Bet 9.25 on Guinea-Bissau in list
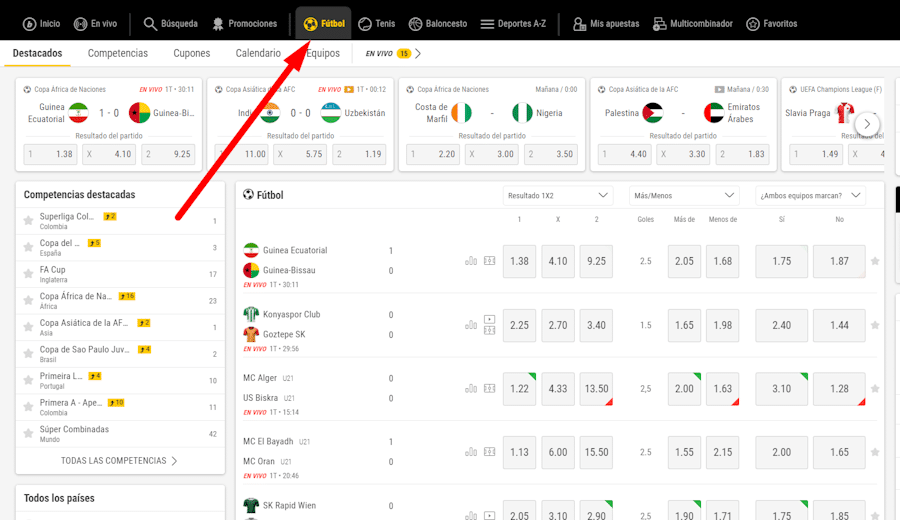Viewport: 900px width, 520px height. pos(596,261)
